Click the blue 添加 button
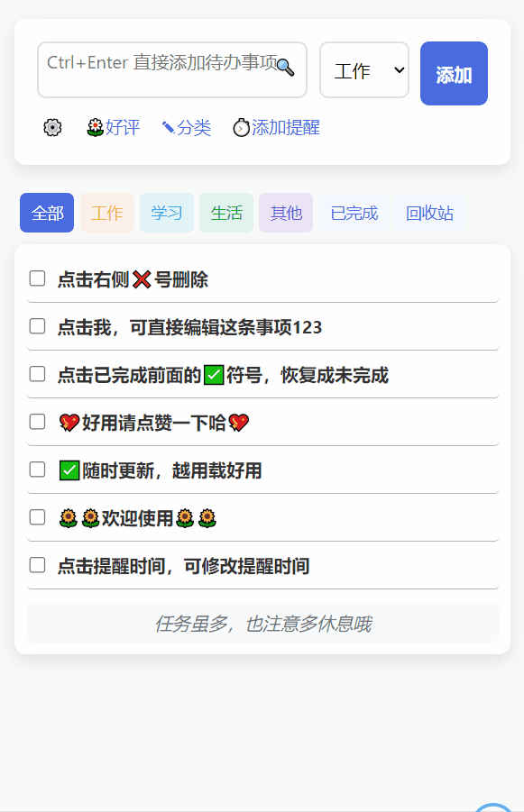 point(454,74)
